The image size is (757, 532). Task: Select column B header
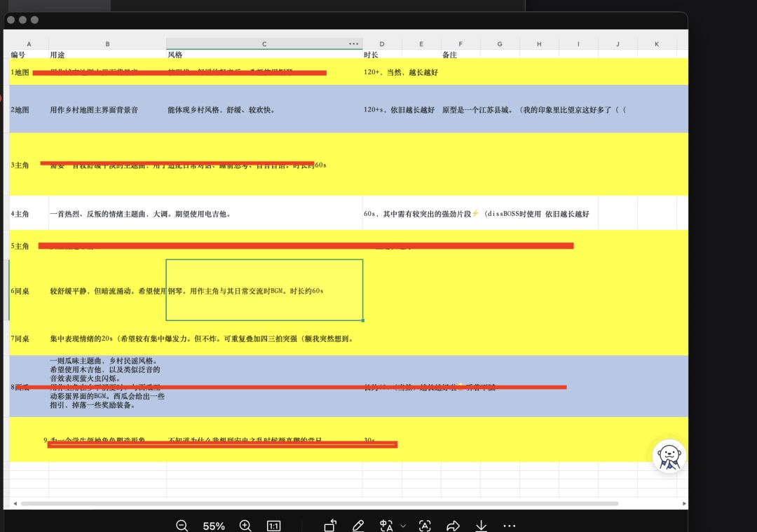108,44
